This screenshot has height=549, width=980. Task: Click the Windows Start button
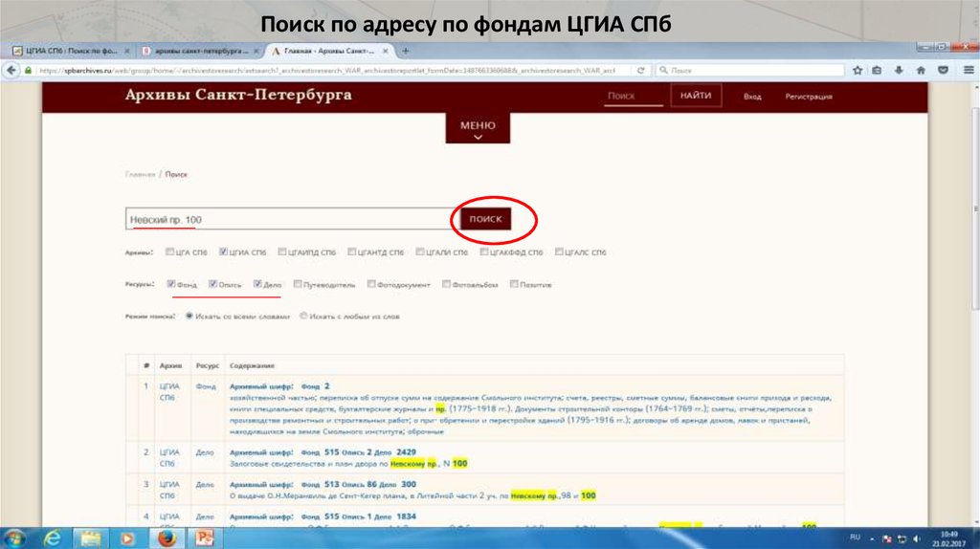(15, 537)
